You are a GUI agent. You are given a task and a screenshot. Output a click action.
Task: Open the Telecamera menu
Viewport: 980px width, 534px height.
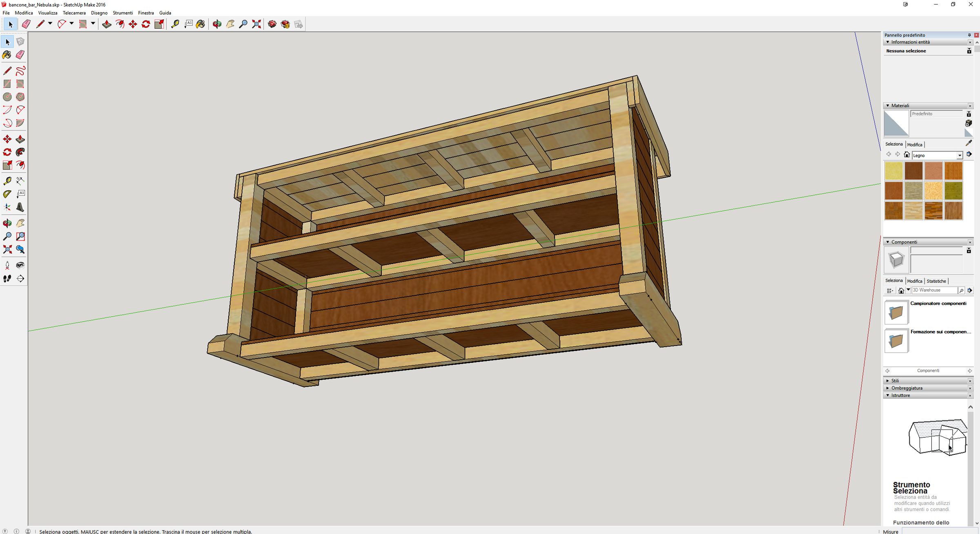coord(74,13)
